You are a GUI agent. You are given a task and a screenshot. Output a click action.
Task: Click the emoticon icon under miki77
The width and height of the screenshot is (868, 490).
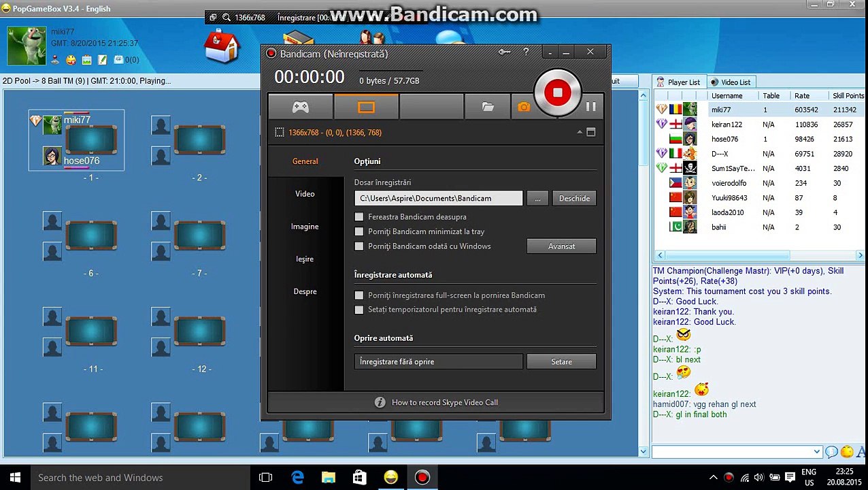(x=71, y=61)
